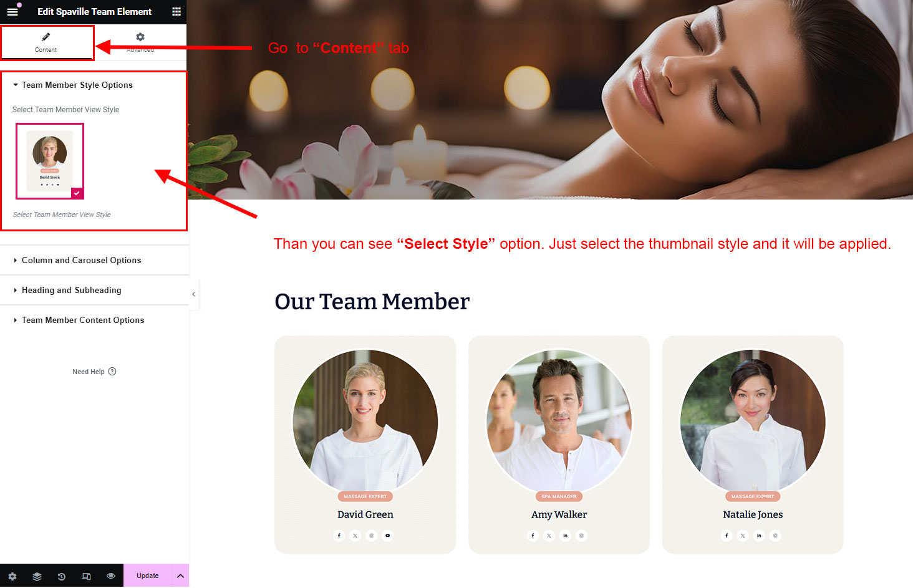Open page settings gear in bottom bar
This screenshot has height=588, width=913.
pyautogui.click(x=12, y=577)
